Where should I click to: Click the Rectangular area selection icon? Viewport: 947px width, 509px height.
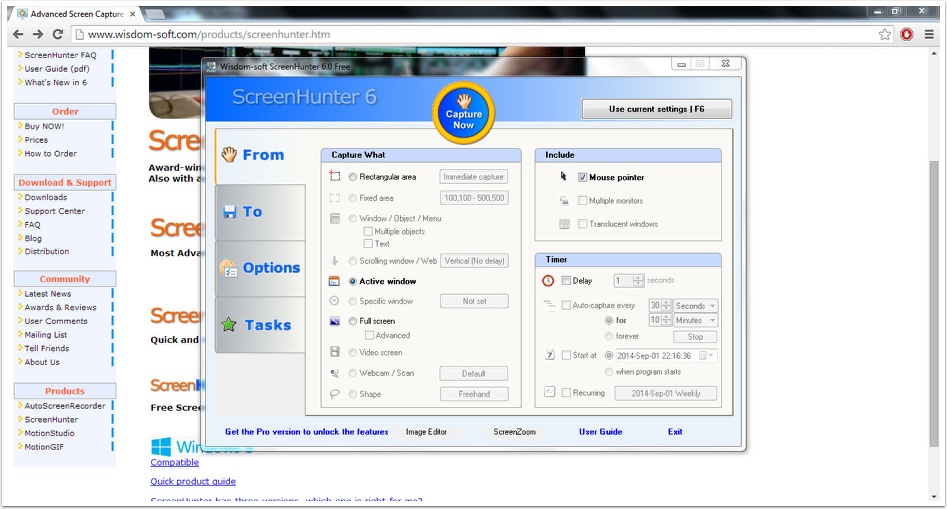point(335,177)
